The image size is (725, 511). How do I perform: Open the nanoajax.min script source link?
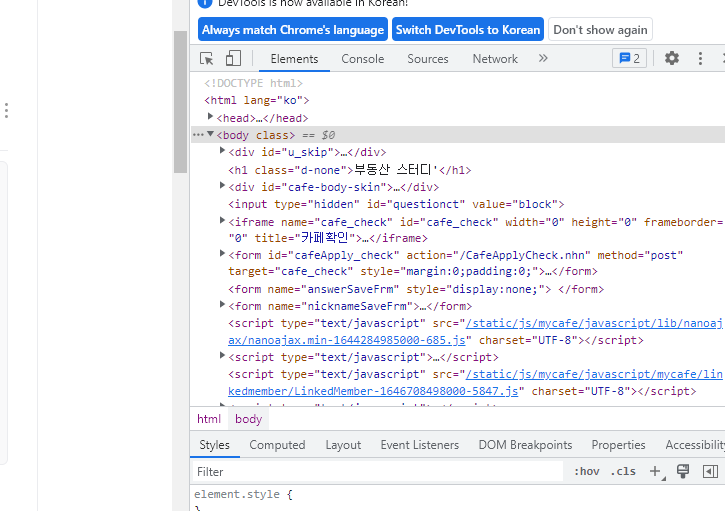[x=475, y=332]
